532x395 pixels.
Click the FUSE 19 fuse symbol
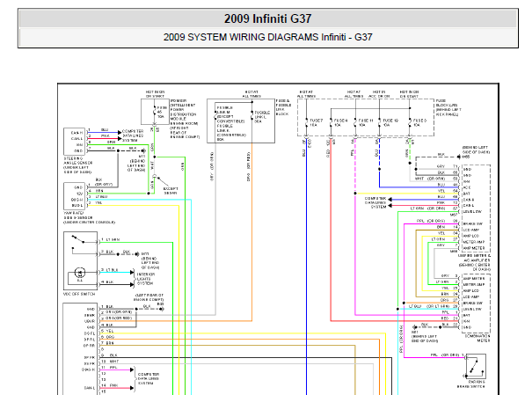[x=379, y=123]
